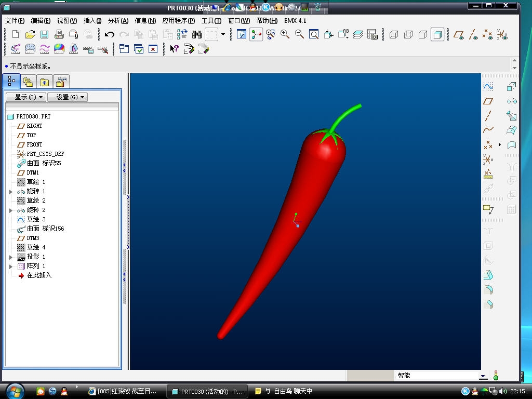532x399 pixels.
Task: Click the Datum Axis tool in right toolbar
Action: 488,116
